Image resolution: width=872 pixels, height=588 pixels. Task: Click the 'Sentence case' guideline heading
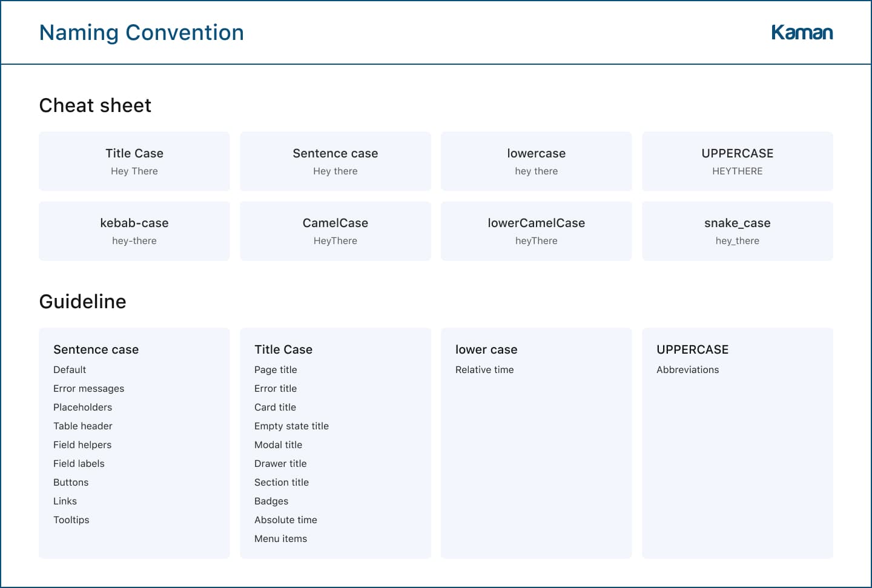[96, 349]
